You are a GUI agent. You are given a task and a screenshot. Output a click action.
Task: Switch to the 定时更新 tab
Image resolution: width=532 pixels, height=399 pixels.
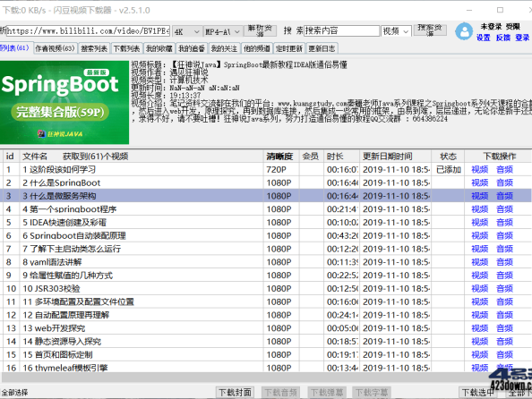pos(289,48)
